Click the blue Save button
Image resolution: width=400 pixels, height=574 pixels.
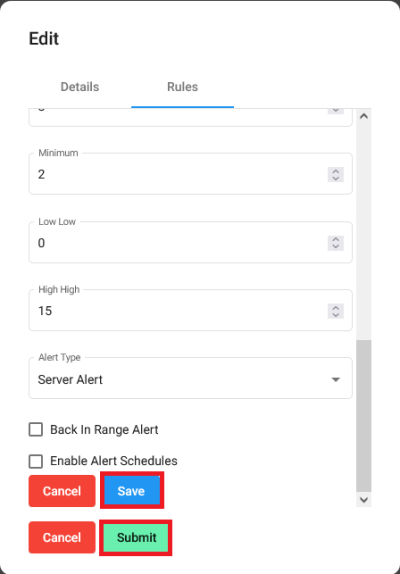(x=132, y=491)
